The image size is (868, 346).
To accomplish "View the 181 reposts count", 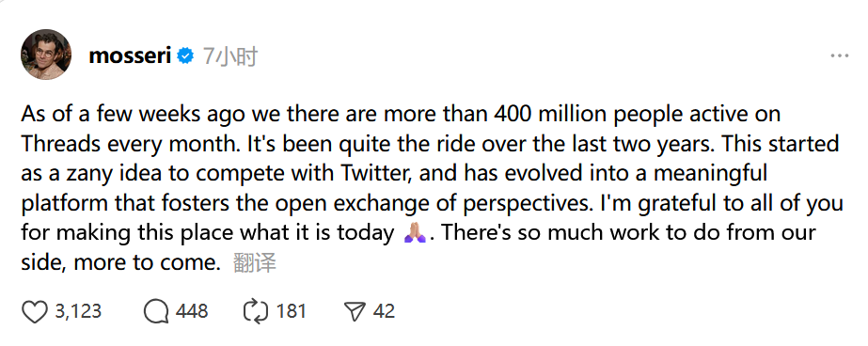I will tap(292, 311).
